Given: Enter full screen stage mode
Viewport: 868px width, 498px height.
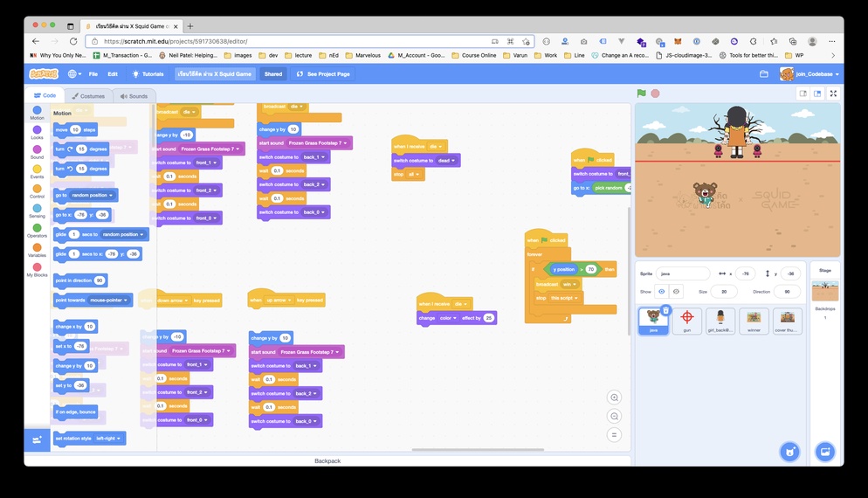Looking at the screenshot, I should pos(833,93).
